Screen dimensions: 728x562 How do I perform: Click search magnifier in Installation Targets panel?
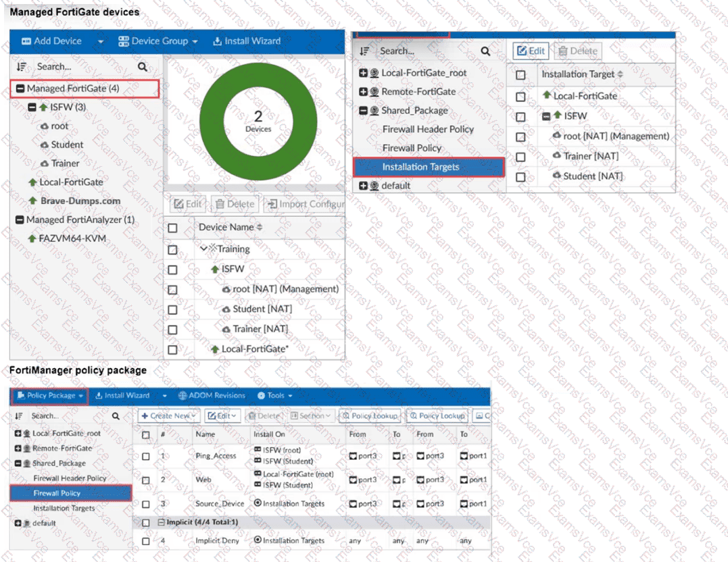pyautogui.click(x=485, y=51)
